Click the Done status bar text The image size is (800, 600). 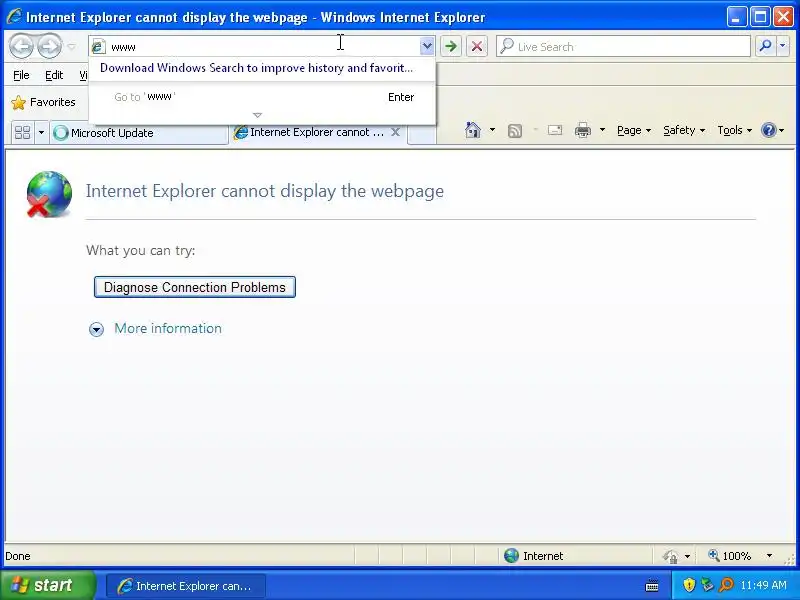click(x=18, y=556)
